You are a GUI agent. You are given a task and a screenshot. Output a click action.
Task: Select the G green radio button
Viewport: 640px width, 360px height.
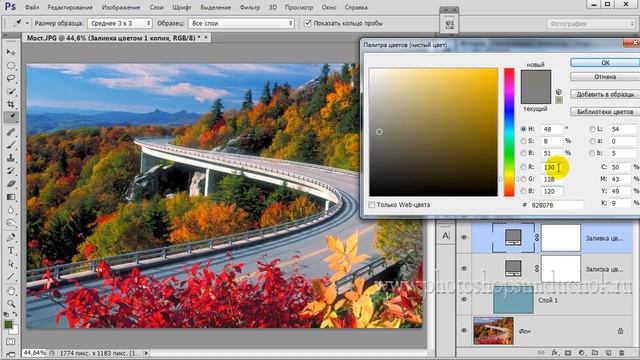click(523, 179)
